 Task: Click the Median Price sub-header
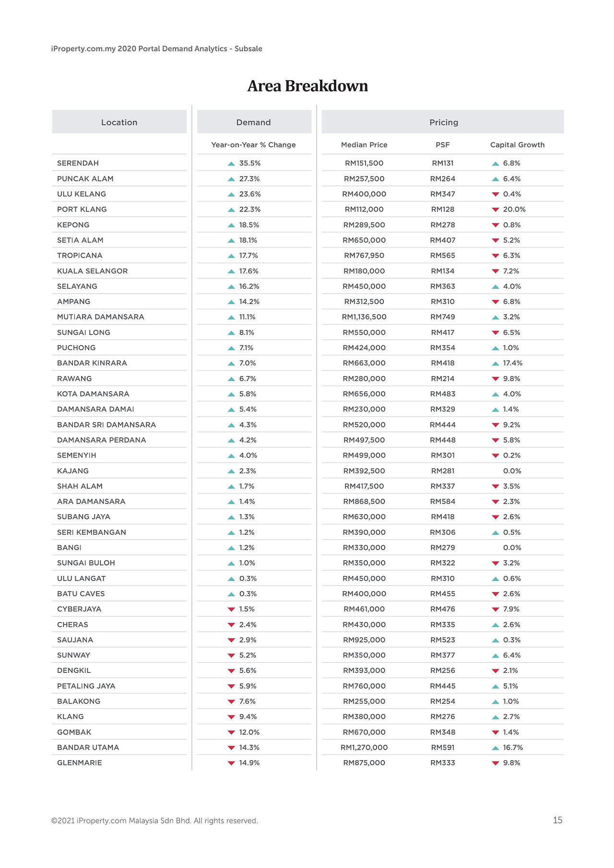pyautogui.click(x=364, y=145)
